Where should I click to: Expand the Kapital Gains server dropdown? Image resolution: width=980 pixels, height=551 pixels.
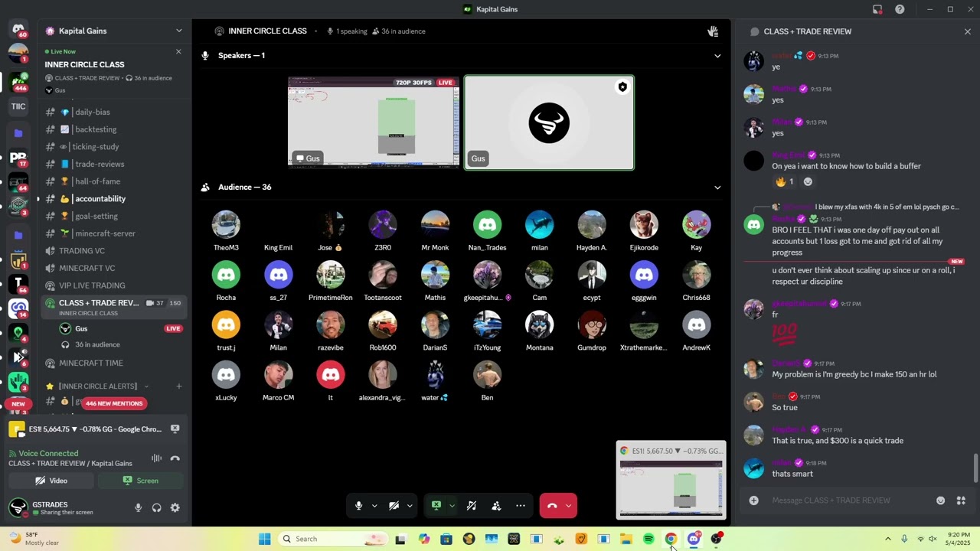pos(178,31)
